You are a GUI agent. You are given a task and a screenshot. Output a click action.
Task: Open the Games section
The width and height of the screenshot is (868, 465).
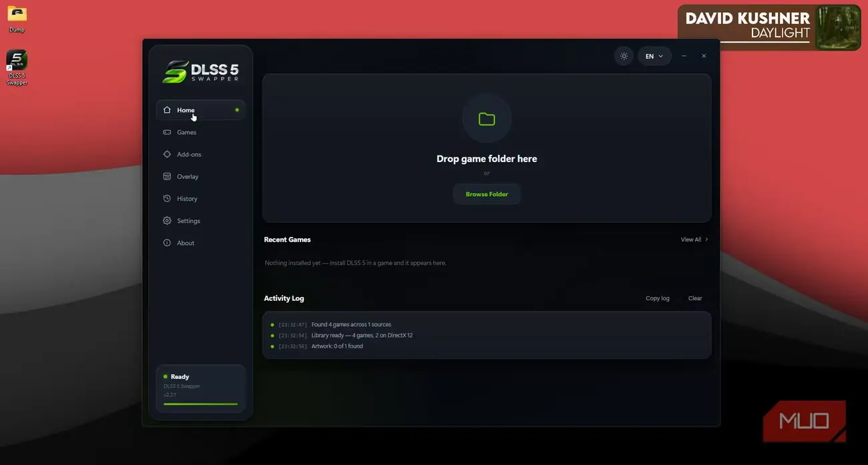[200, 132]
